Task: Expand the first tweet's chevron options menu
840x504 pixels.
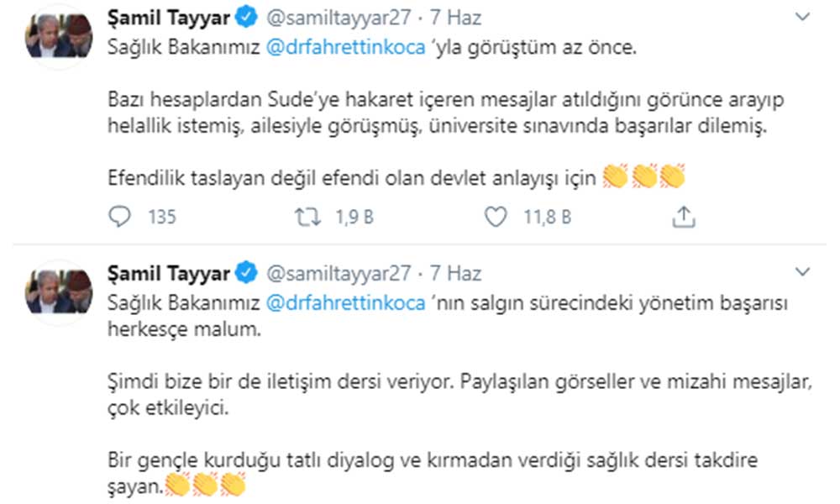Action: 802,17
